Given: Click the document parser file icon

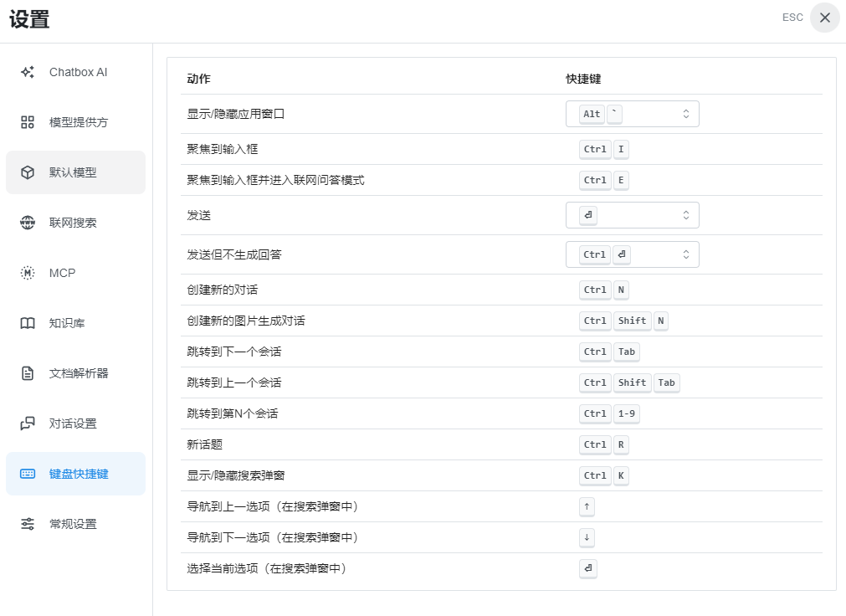Looking at the screenshot, I should pos(28,373).
